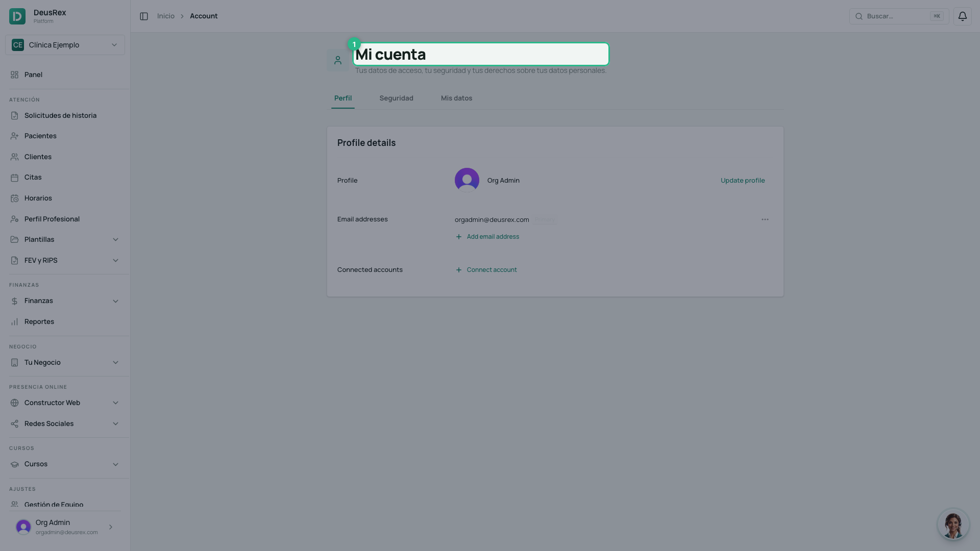
Task: Open Citas calendar icon in sidebar
Action: [14, 178]
